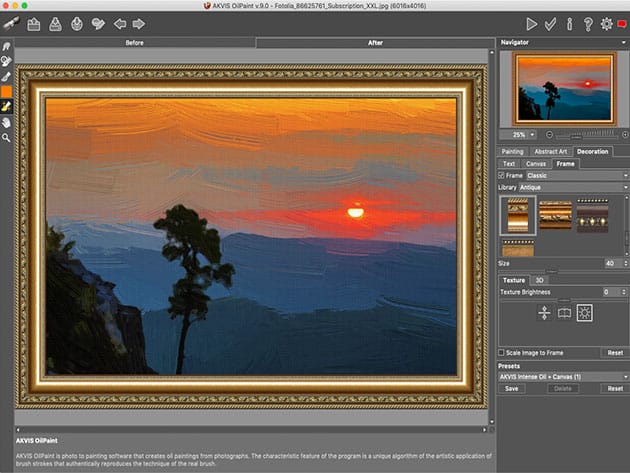This screenshot has height=473, width=630.
Task: Select the third frame texture thumbnail
Action: click(593, 214)
